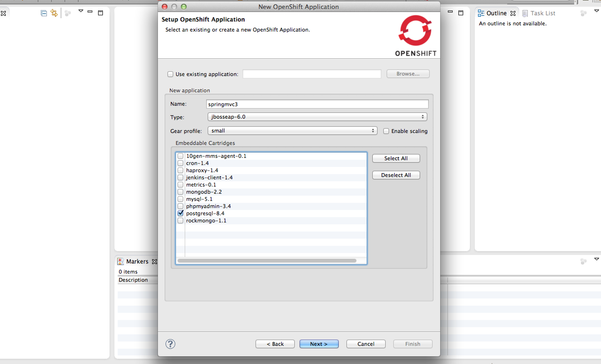Open the left panel view menu triangle

[x=81, y=11]
